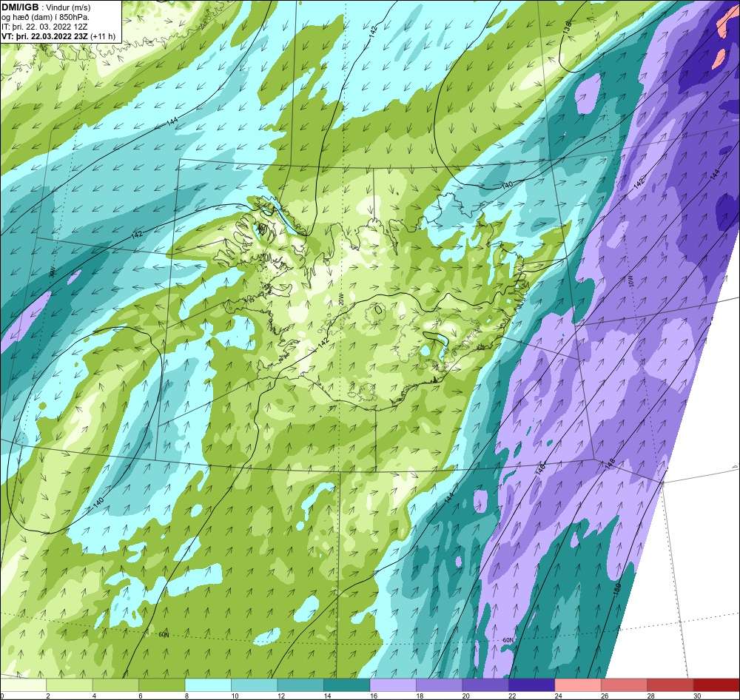Pick the cyan legend swatch between 8 and 10
Viewport: 740px width, 700px height.
tap(208, 685)
